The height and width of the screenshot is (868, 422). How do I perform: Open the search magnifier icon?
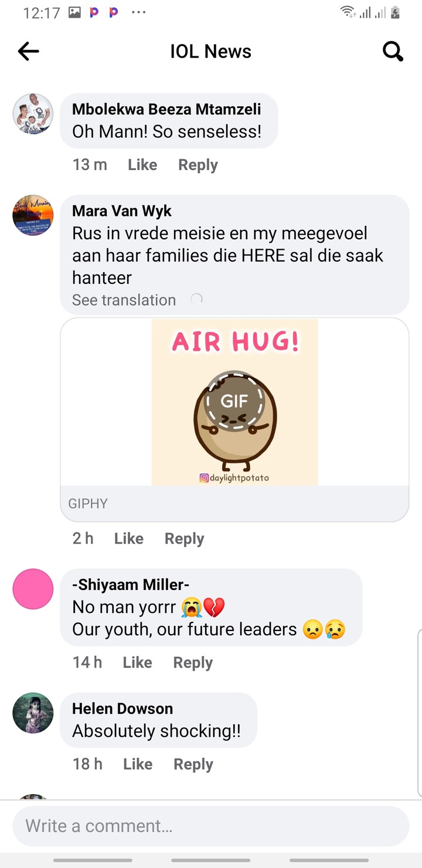point(393,52)
